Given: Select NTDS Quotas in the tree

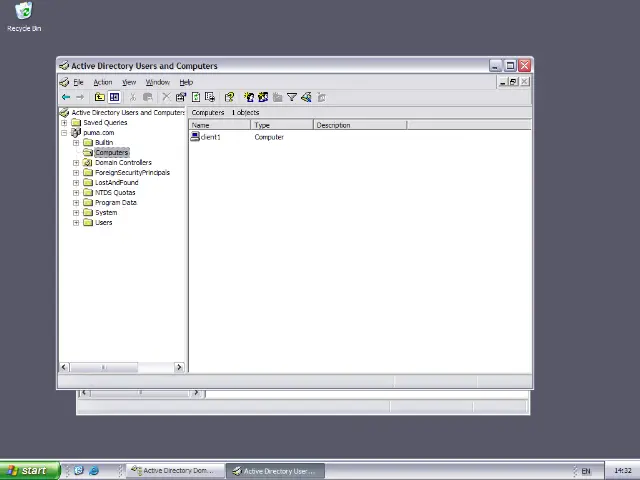Looking at the screenshot, I should coord(115,193).
